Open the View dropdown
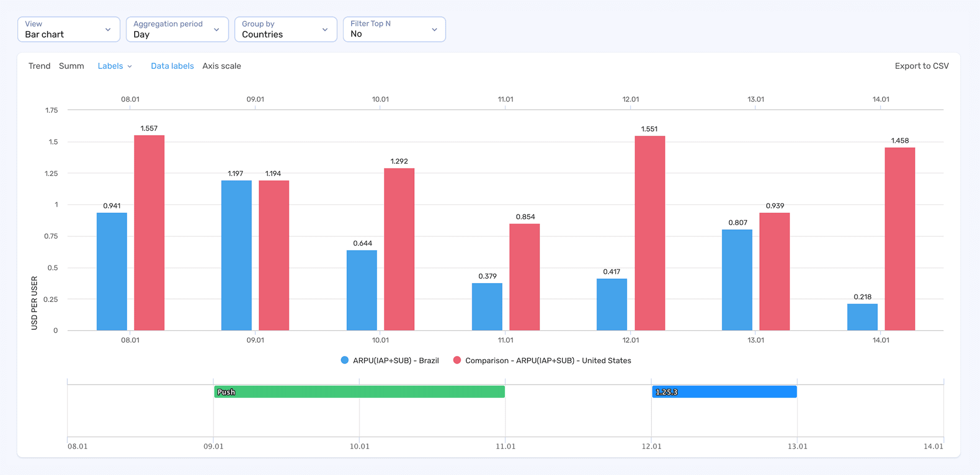Viewport: 980px width, 475px height. [x=68, y=29]
